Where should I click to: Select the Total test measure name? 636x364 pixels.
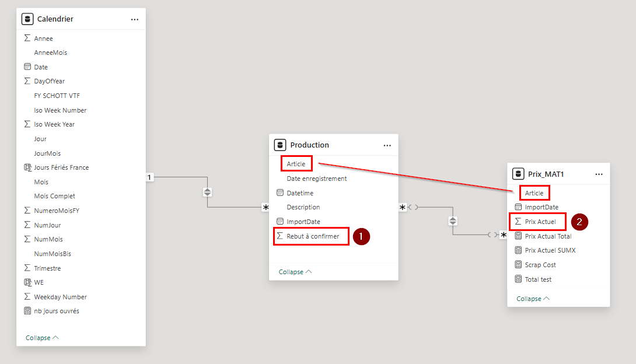point(538,279)
